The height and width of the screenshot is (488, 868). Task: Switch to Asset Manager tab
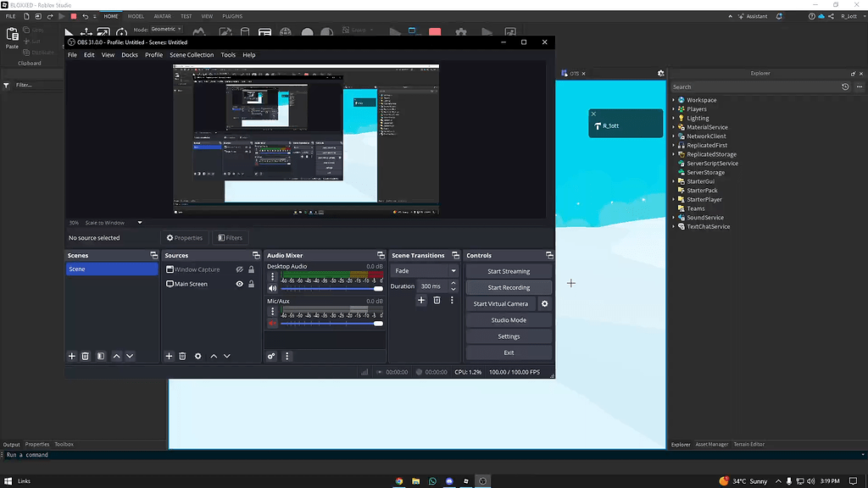[x=712, y=444]
